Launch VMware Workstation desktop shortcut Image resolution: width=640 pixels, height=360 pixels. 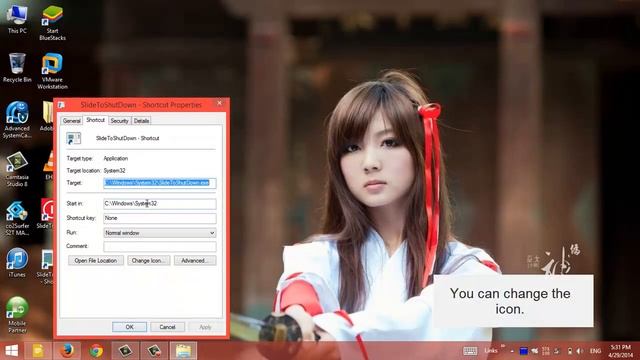[x=52, y=71]
